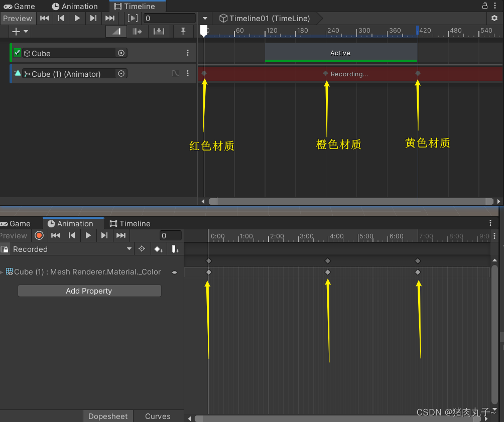The width and height of the screenshot is (504, 422).
Task: Open the Timeline add track plus dropdown
Action: click(x=20, y=32)
